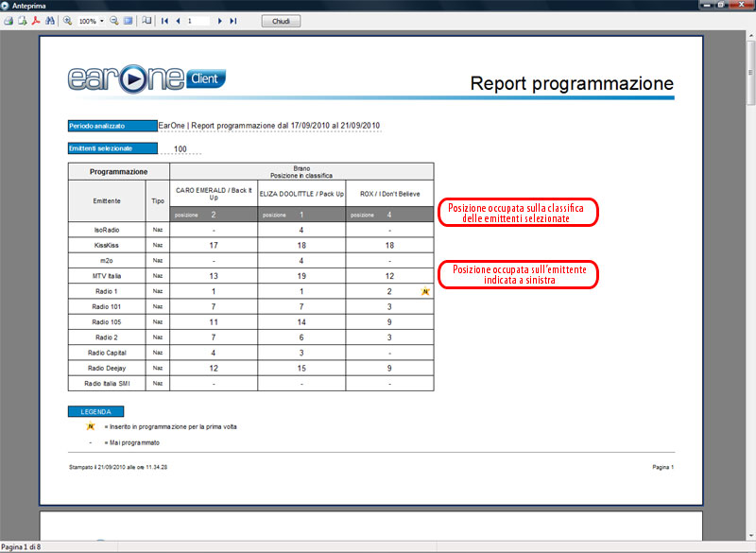This screenshot has width=756, height=553.
Task: Click the 'Tipo' column header
Action: click(x=158, y=200)
